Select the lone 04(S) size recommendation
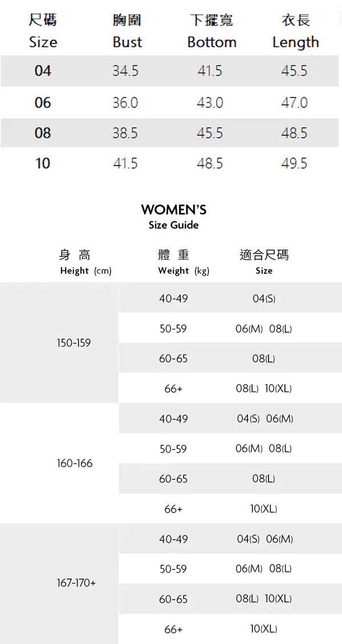 click(x=263, y=299)
